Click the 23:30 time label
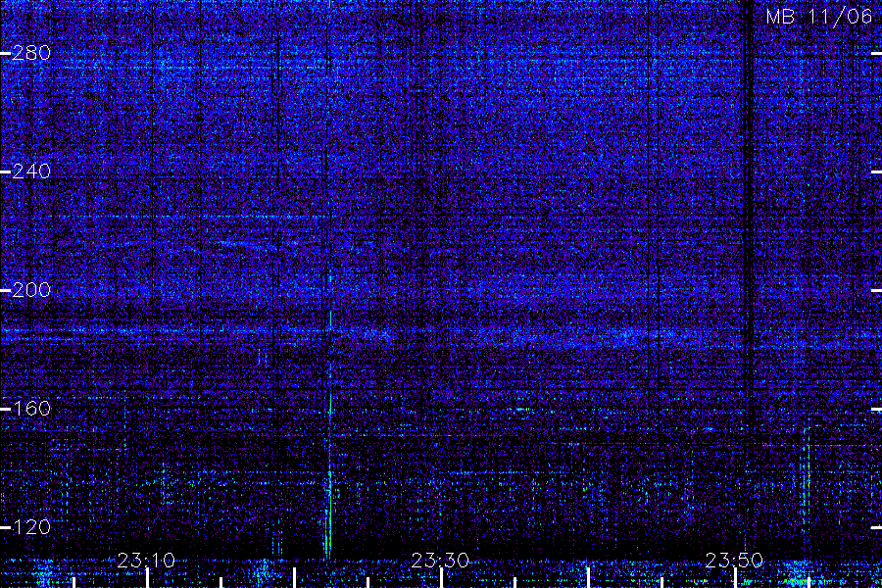 click(440, 561)
